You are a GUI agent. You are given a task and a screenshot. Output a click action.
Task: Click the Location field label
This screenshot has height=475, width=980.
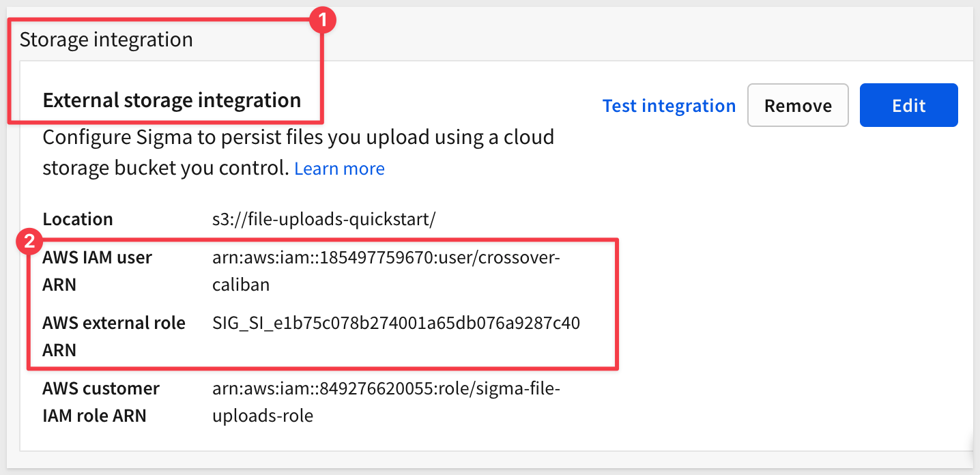coord(78,219)
